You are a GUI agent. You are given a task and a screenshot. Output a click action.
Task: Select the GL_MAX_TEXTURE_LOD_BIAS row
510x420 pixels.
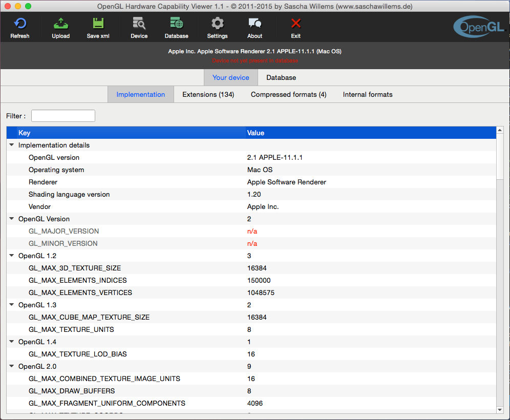click(x=251, y=354)
